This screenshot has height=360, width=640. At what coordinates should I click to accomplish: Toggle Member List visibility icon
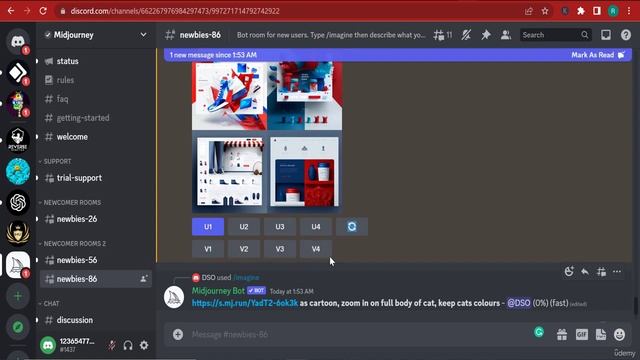click(506, 35)
